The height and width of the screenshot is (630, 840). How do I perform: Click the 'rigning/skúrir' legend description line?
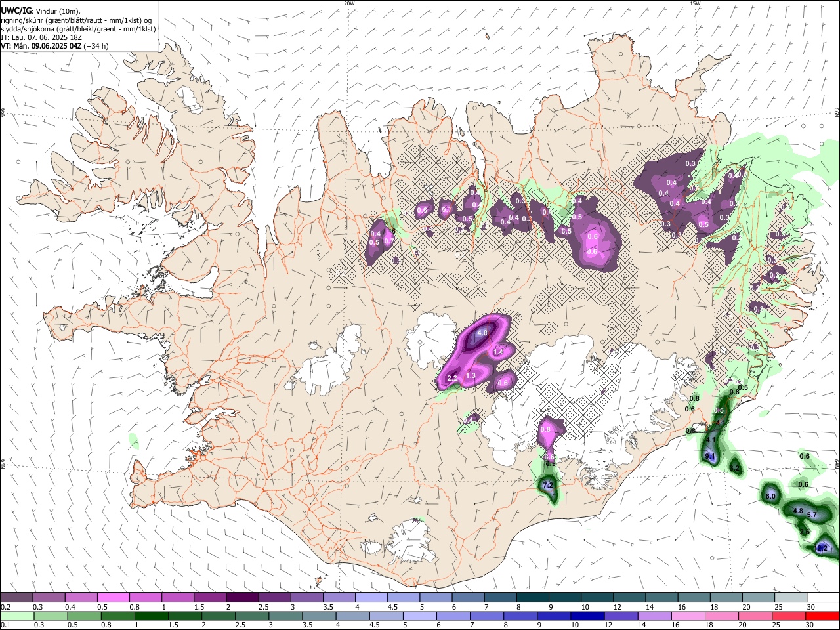76,20
